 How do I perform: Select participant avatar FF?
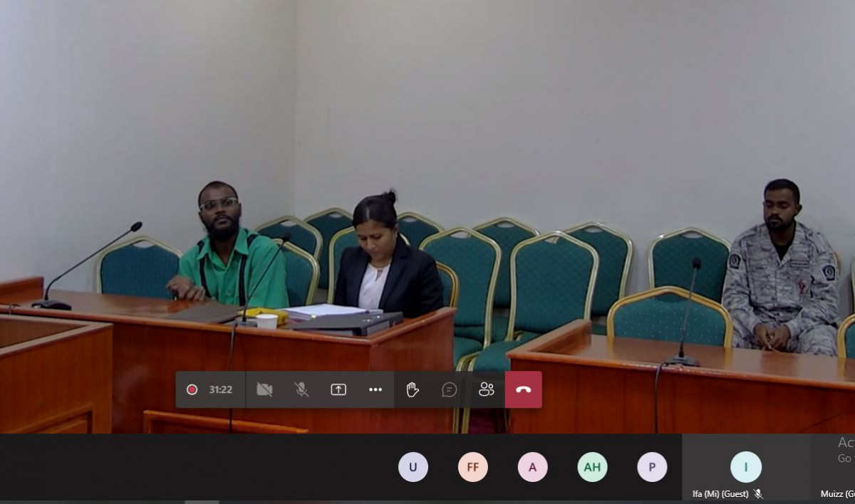click(473, 467)
